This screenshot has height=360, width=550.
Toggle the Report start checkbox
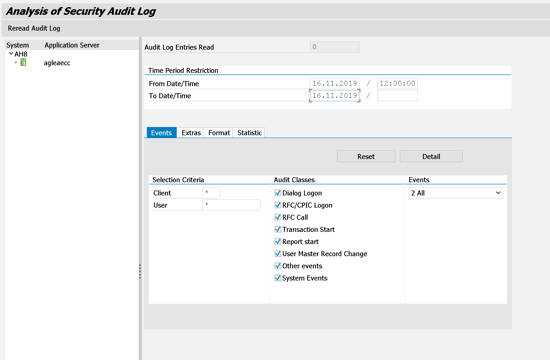(277, 241)
